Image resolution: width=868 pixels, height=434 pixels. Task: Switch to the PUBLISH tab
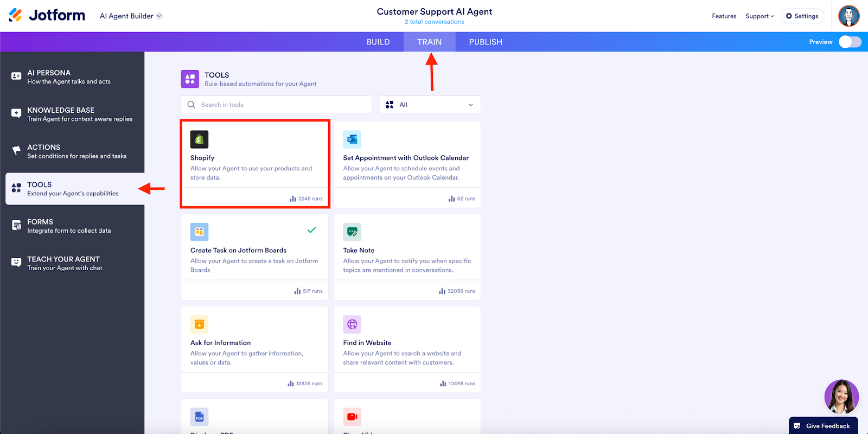[x=486, y=42]
